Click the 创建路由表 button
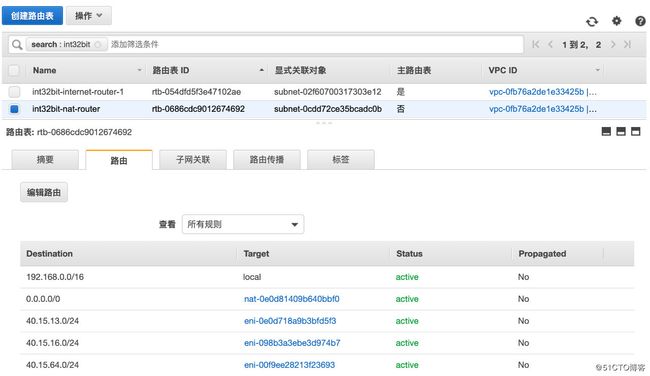The image size is (650, 376). [x=32, y=16]
